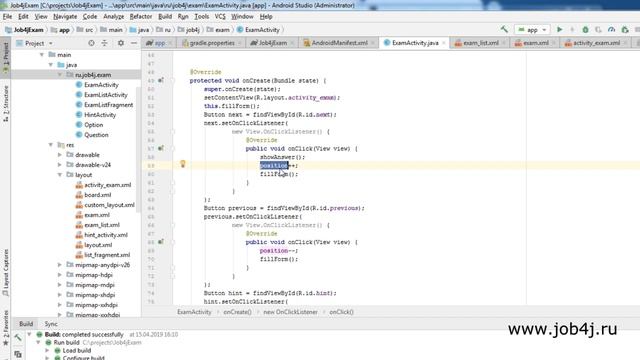Click the Make Project hammer icon
This screenshot has width=640, height=360.
pos(504,29)
